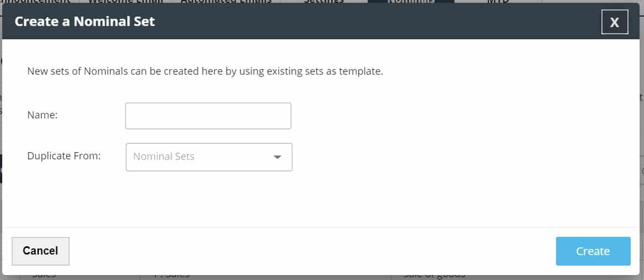Click the "Name:" field label
This screenshot has height=280, width=644.
43,115
